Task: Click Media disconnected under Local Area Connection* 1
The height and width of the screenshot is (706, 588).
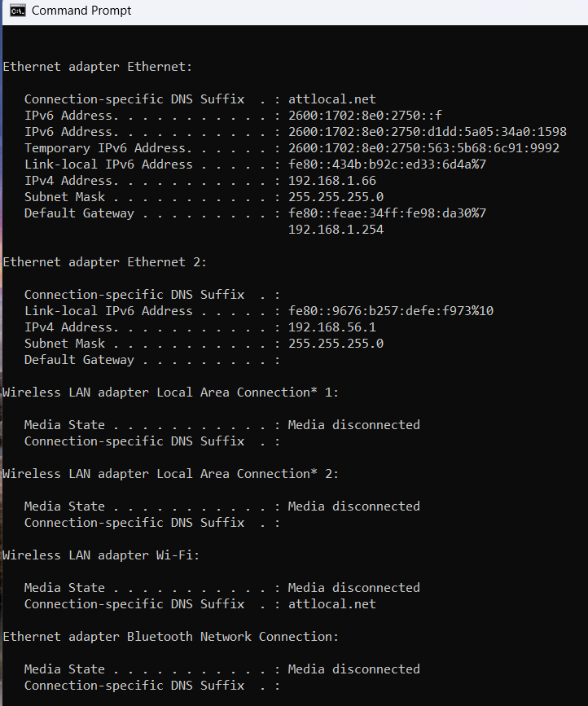Action: click(354, 424)
